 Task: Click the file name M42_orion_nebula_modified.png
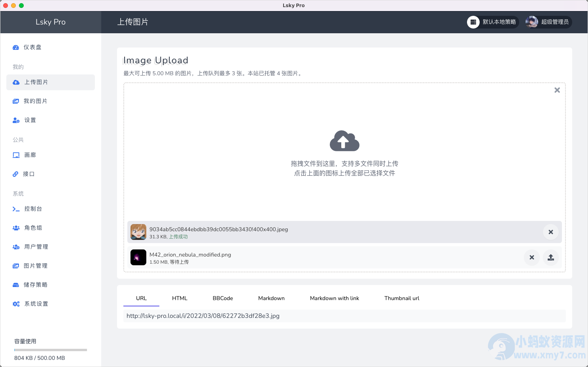[x=190, y=255]
